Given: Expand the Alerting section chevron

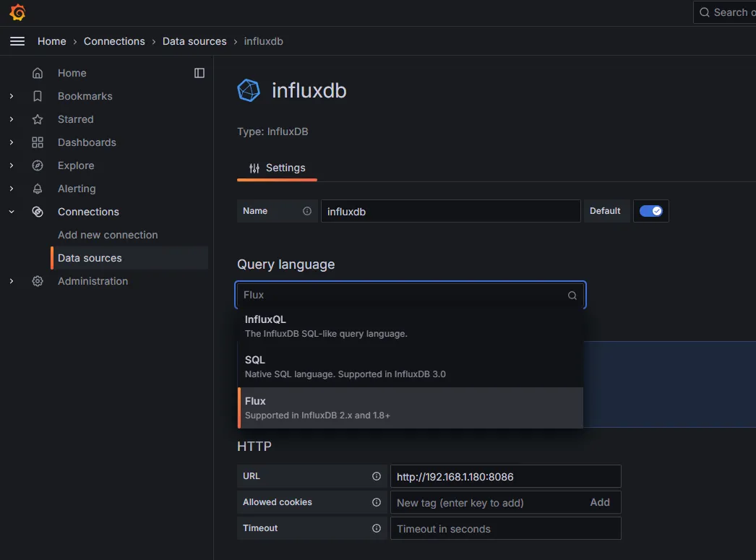Looking at the screenshot, I should click(12, 189).
